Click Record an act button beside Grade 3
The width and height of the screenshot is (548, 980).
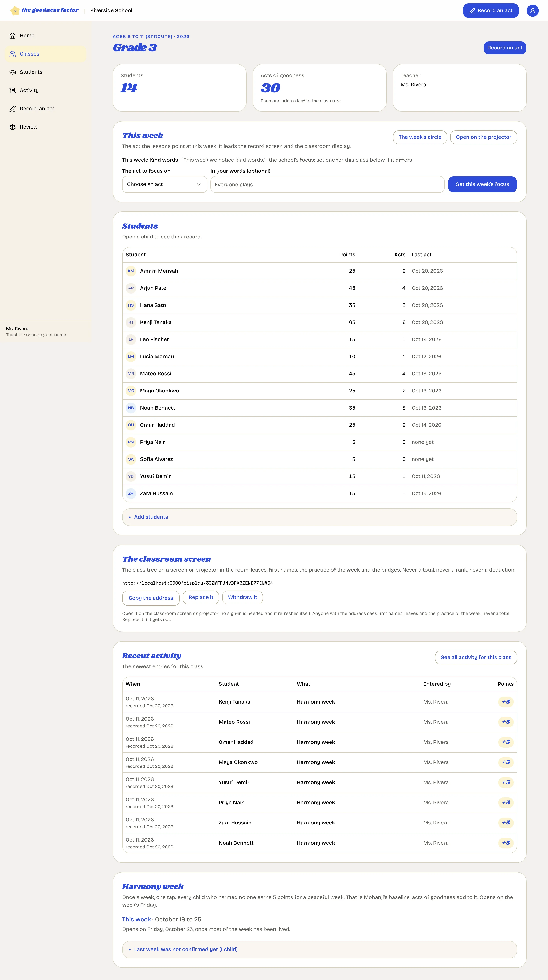pos(505,48)
